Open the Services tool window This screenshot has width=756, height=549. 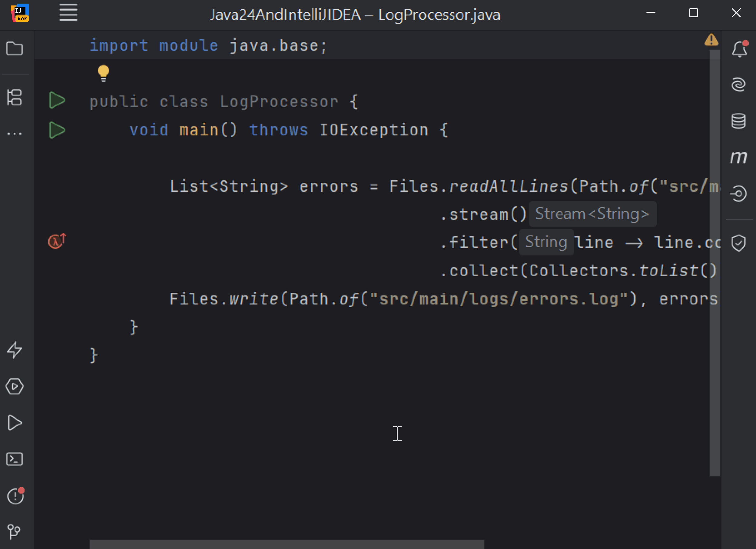(x=15, y=387)
